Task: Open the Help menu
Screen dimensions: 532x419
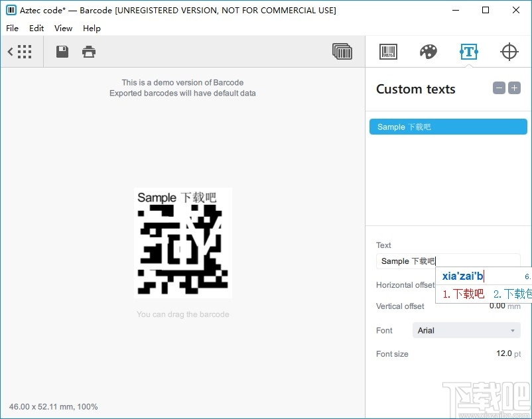Action: tap(92, 28)
